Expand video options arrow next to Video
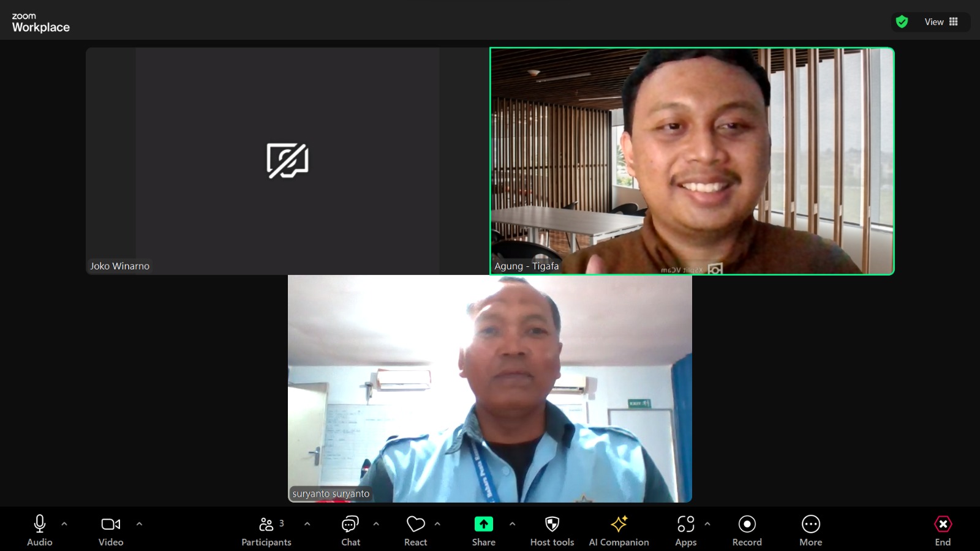 pos(139,524)
